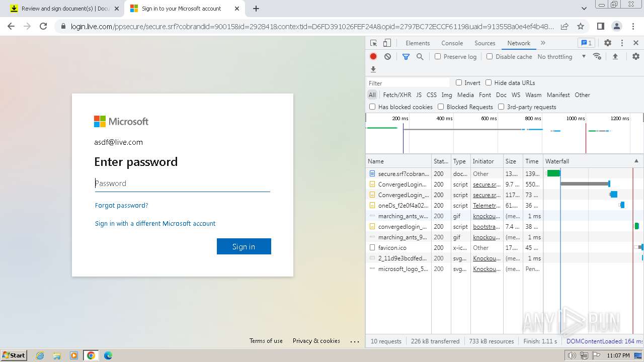The height and width of the screenshot is (362, 644).
Task: Toggle the network filter funnel icon
Action: pos(406,57)
